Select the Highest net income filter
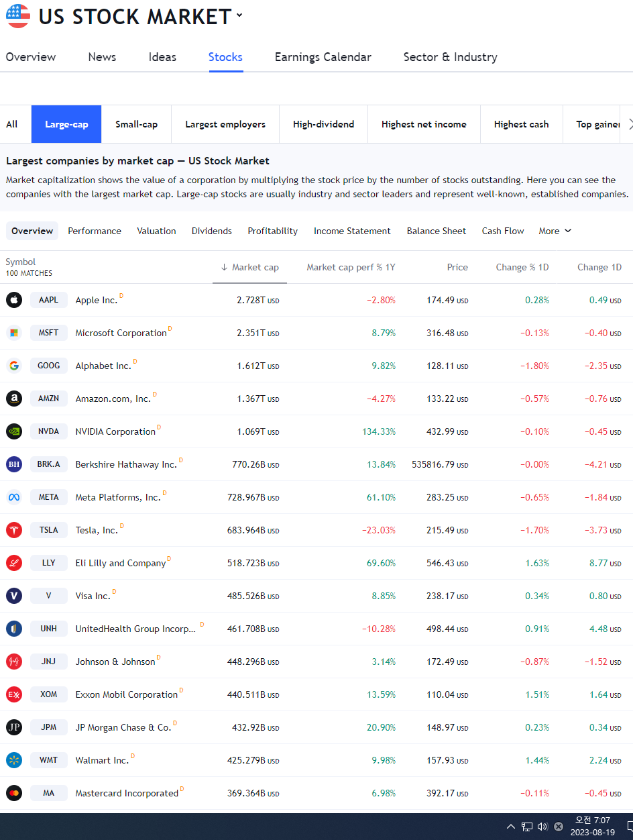 click(x=424, y=124)
